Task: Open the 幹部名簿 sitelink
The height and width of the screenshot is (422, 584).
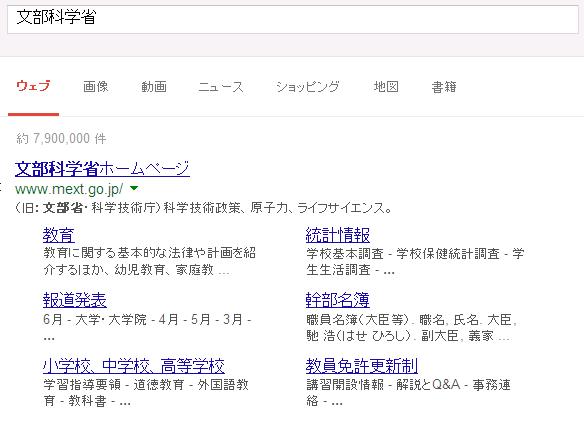Action: pos(337,300)
